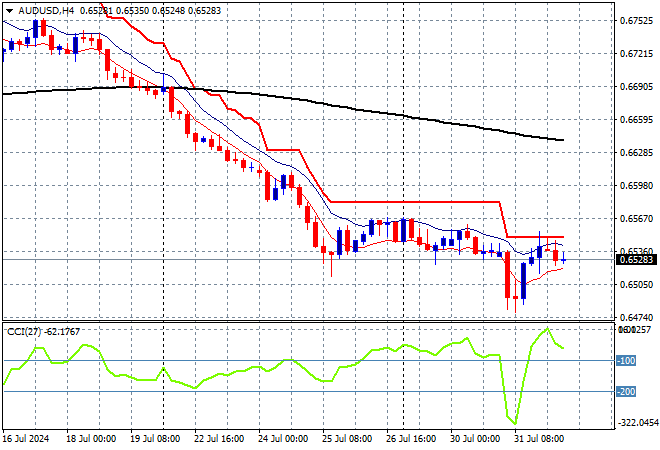Click the 0.65980 price scale value

636,186
